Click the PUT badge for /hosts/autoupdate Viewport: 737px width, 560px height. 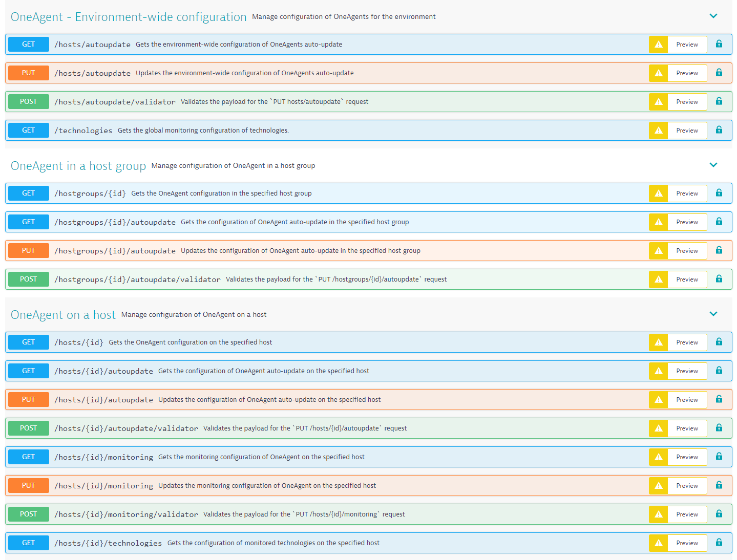(29, 73)
